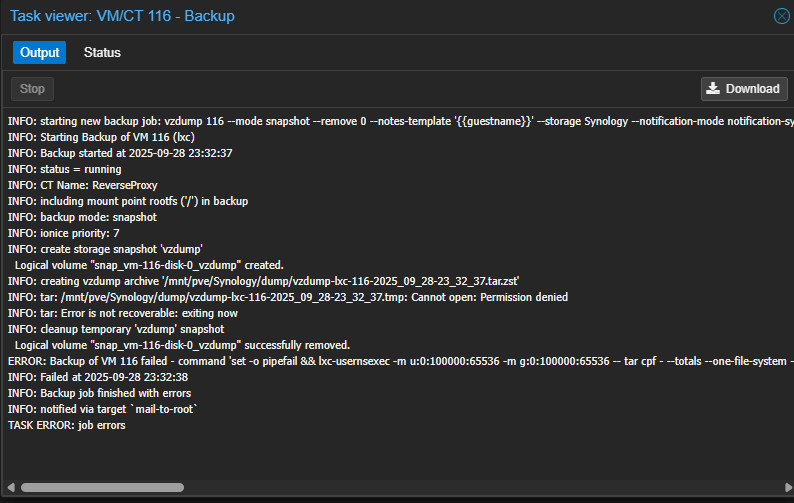Select the Output tab
Image resolution: width=794 pixels, height=503 pixels.
[x=40, y=52]
